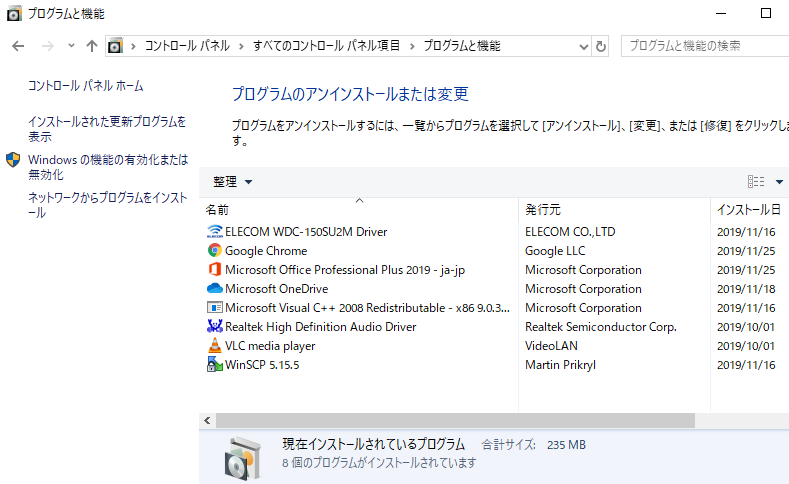Sort by 発行元 column header
Screen dimensions: 789x484
614,210
